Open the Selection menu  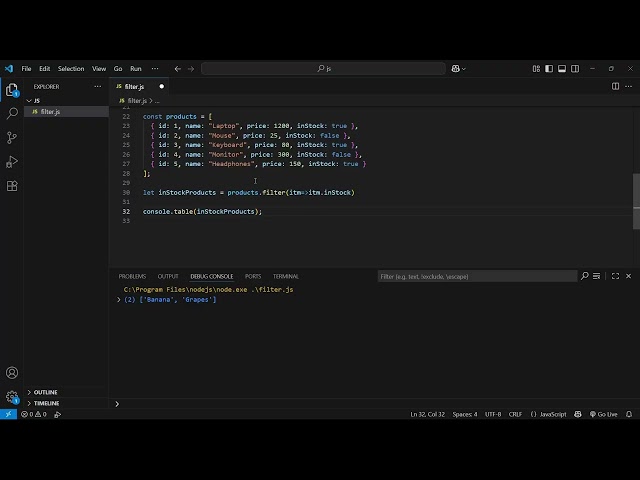(x=71, y=69)
